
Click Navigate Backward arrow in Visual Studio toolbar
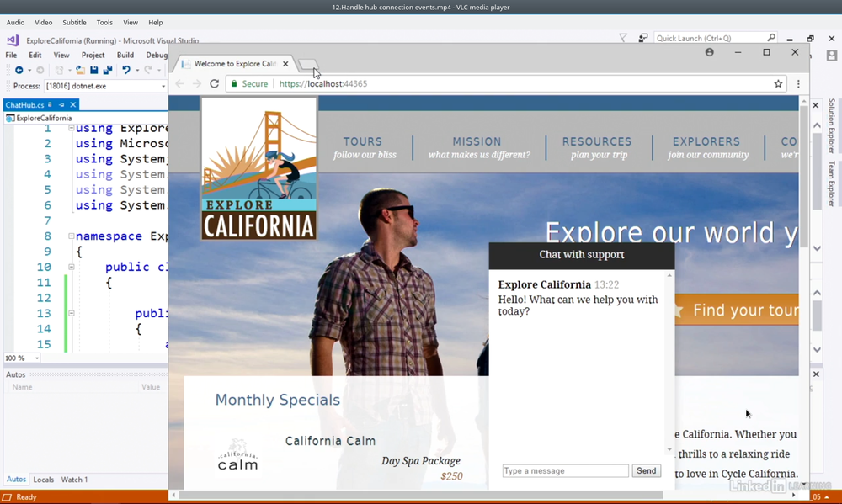point(19,70)
